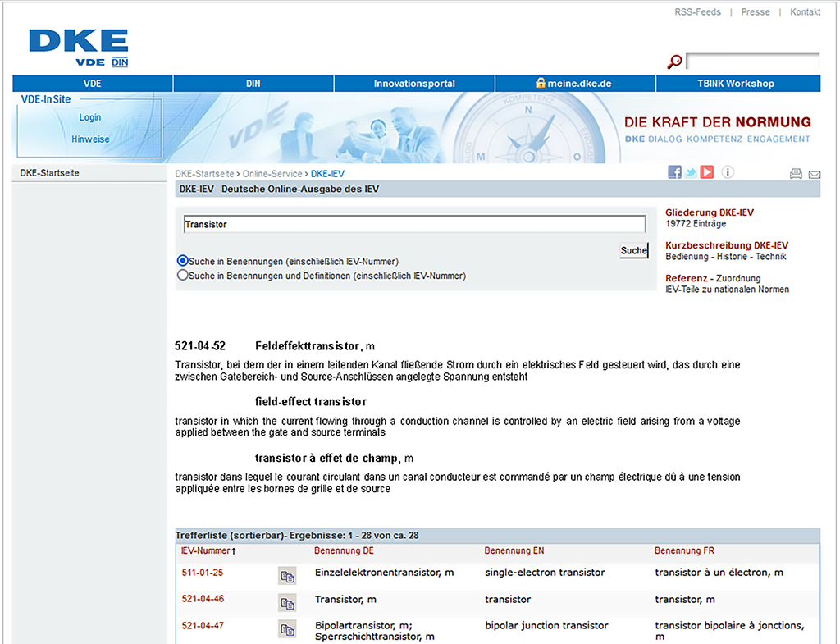
Task: Open the RSS-Feeds link
Action: coord(697,11)
